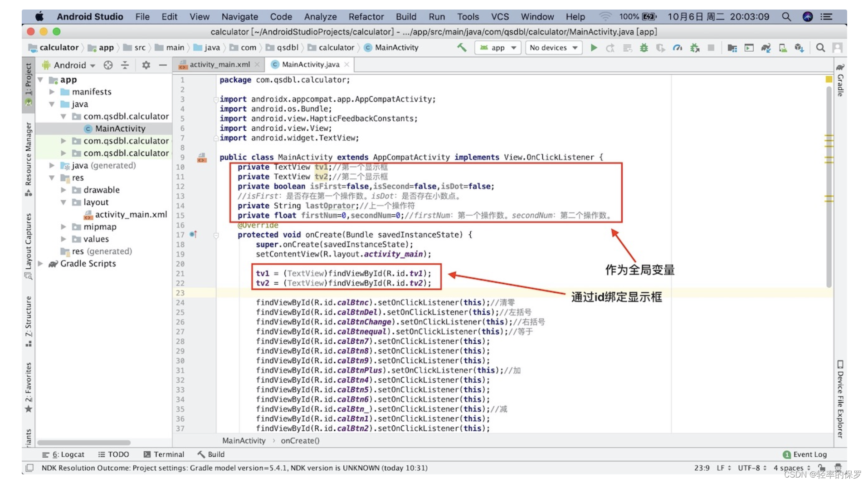Click the Collapse All icon in Project panel
868x483 pixels.
125,65
